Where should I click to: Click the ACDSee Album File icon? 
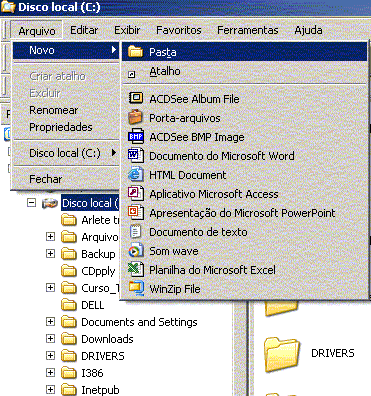tap(136, 98)
